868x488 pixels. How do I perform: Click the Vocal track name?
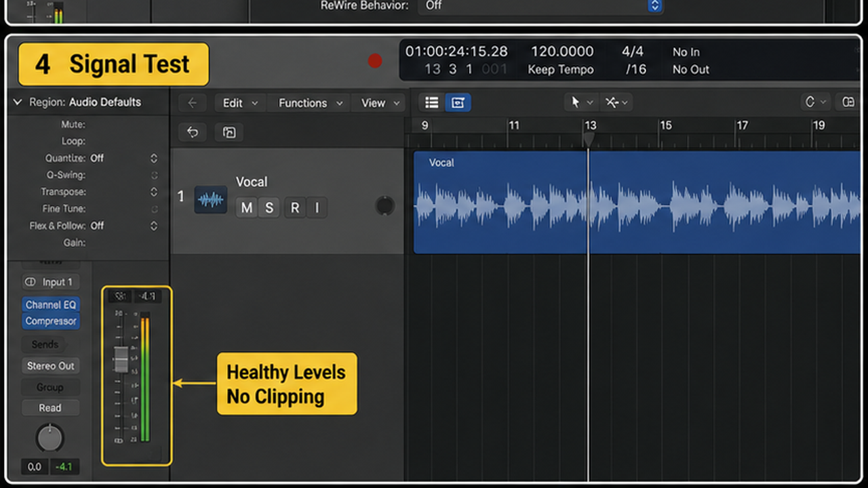click(x=252, y=182)
